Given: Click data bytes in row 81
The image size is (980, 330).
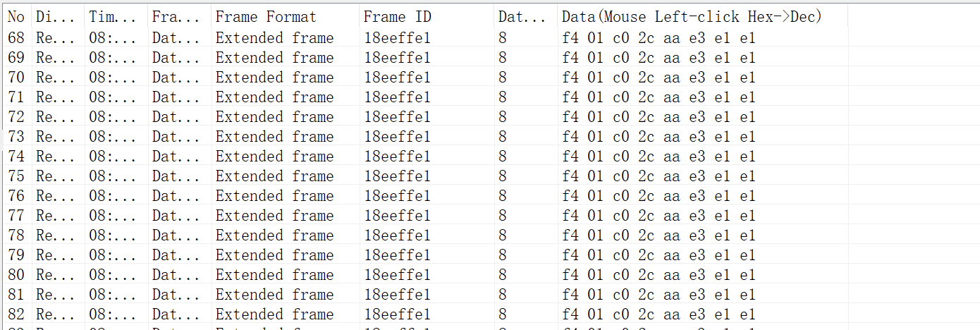Looking at the screenshot, I should click(658, 295).
